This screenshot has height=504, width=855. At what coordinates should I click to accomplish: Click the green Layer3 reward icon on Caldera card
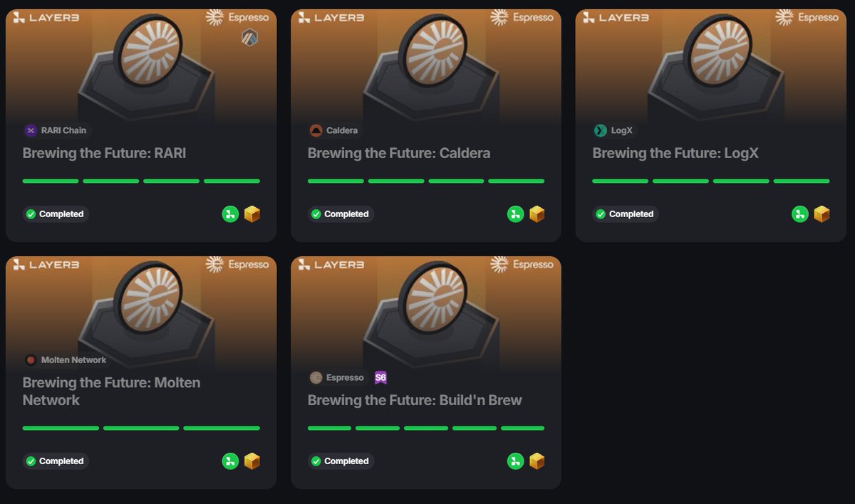515,214
